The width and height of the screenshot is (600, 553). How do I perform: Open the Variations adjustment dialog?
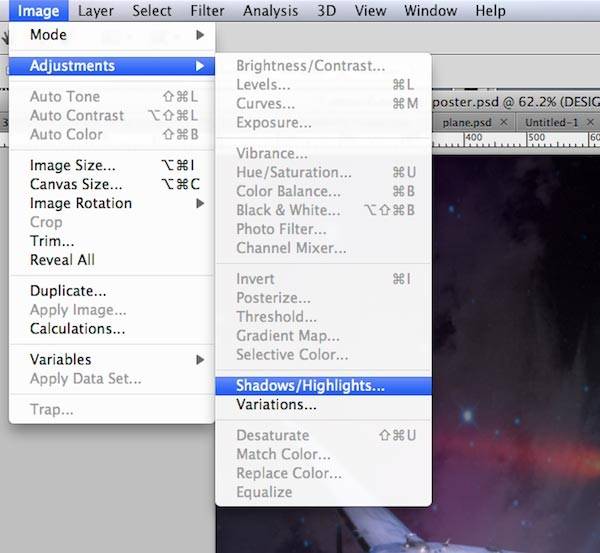pyautogui.click(x=276, y=405)
